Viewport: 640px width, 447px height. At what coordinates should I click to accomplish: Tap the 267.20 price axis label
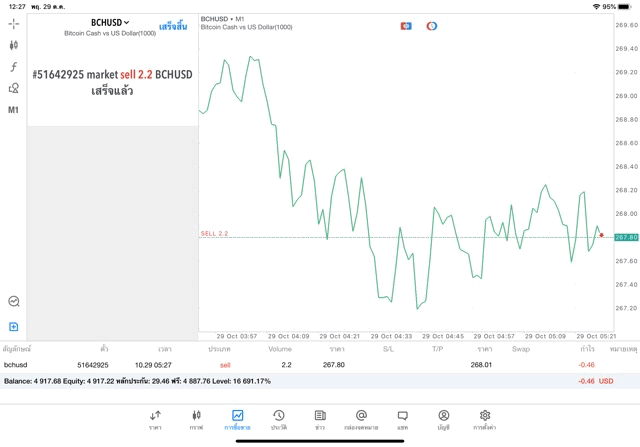[627, 308]
